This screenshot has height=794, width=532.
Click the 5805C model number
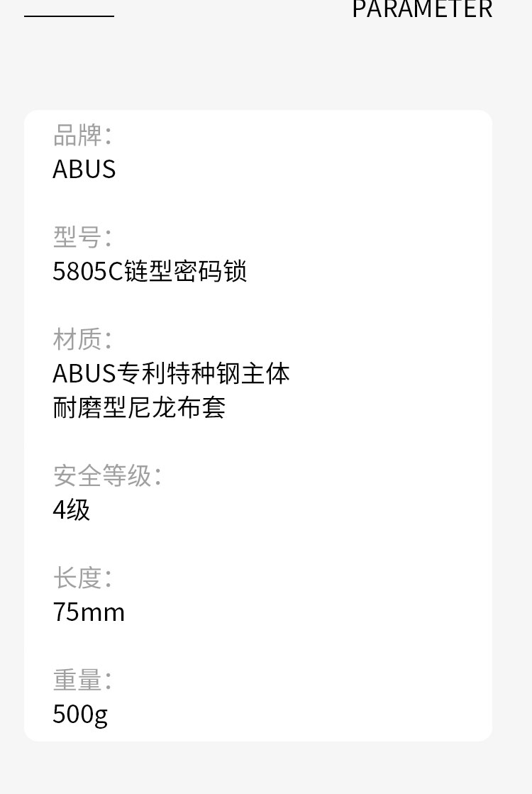click(x=88, y=272)
